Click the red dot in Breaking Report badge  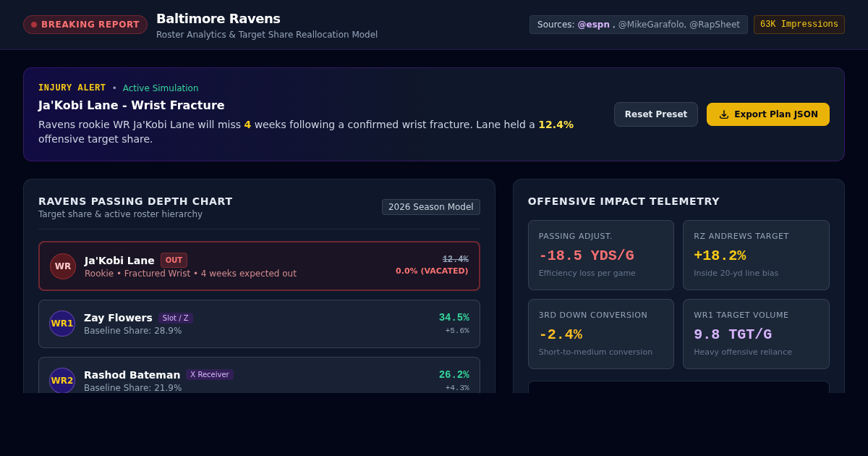point(34,25)
